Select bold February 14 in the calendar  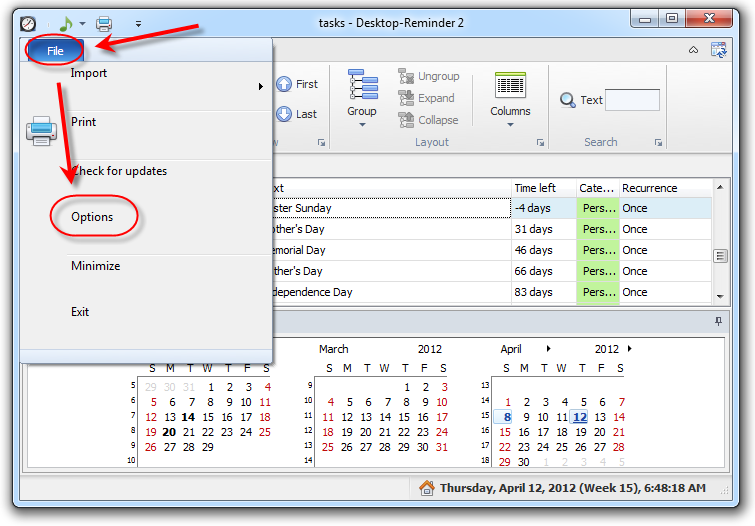188,417
